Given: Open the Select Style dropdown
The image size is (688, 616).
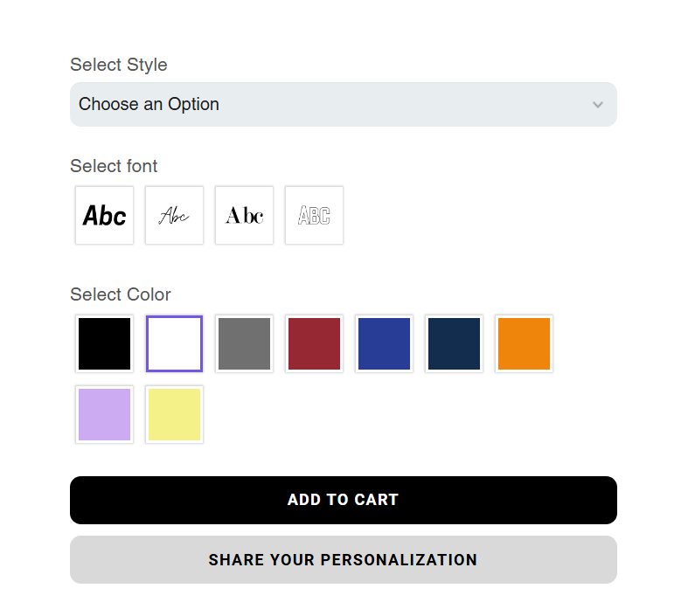Looking at the screenshot, I should 343,105.
